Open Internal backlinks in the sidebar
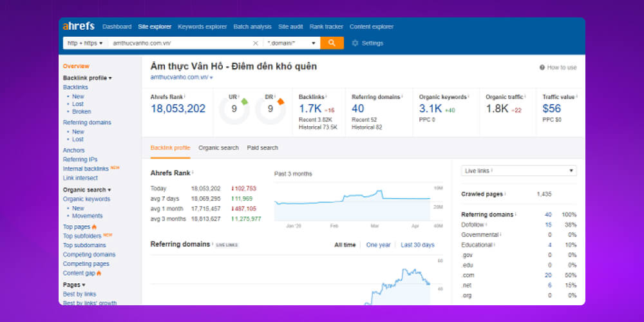 [x=86, y=169]
